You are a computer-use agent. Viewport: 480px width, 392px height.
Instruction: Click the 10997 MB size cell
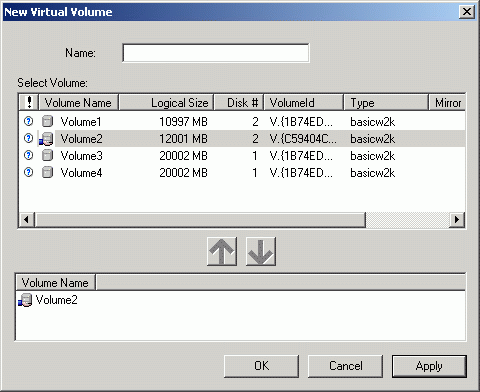coord(183,122)
